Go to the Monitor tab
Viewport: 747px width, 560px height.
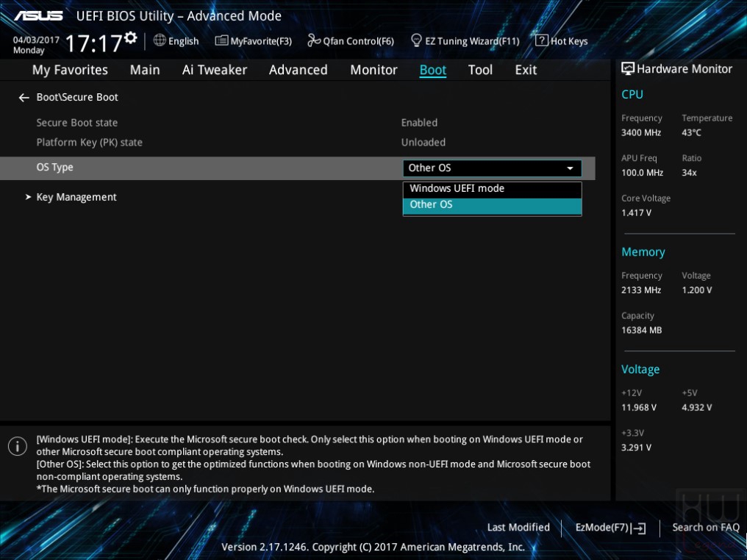[373, 70]
